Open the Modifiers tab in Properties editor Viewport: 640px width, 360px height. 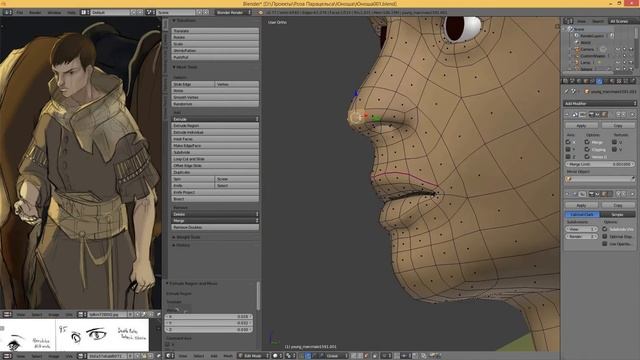pos(599,81)
